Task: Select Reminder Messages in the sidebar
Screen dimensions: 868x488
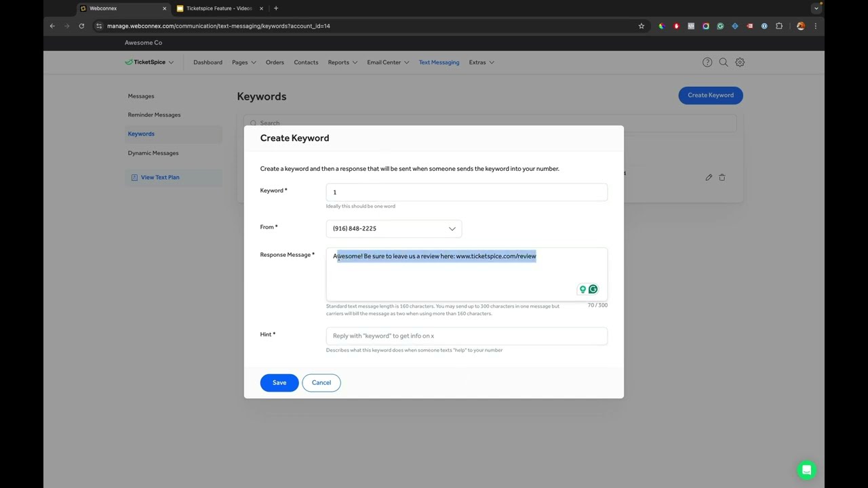Action: (x=154, y=115)
